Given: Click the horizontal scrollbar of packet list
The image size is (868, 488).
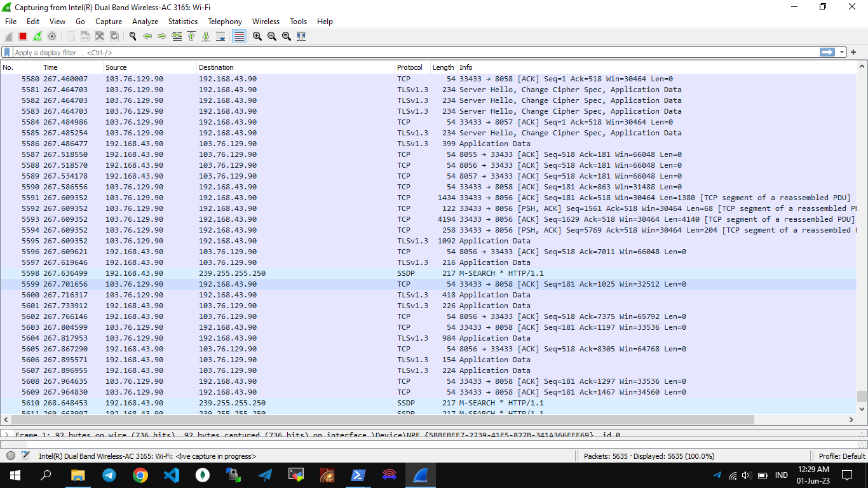Looking at the screenshot, I should pos(381,420).
